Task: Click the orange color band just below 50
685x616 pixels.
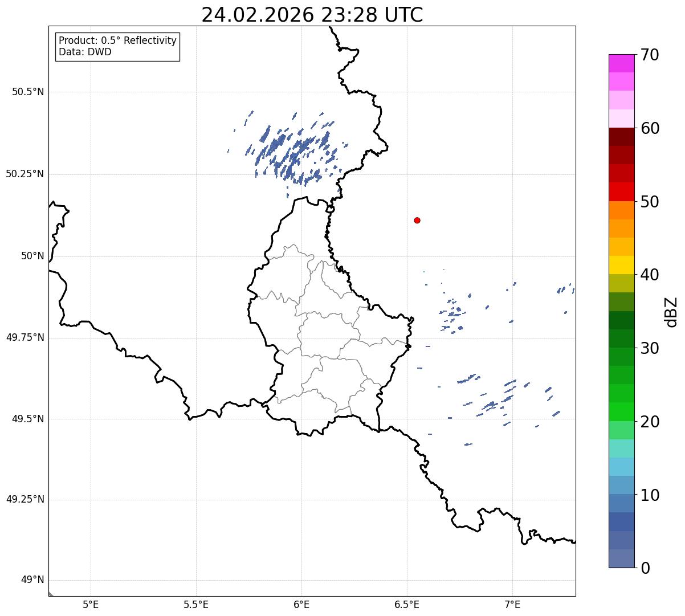Action: pyautogui.click(x=622, y=210)
